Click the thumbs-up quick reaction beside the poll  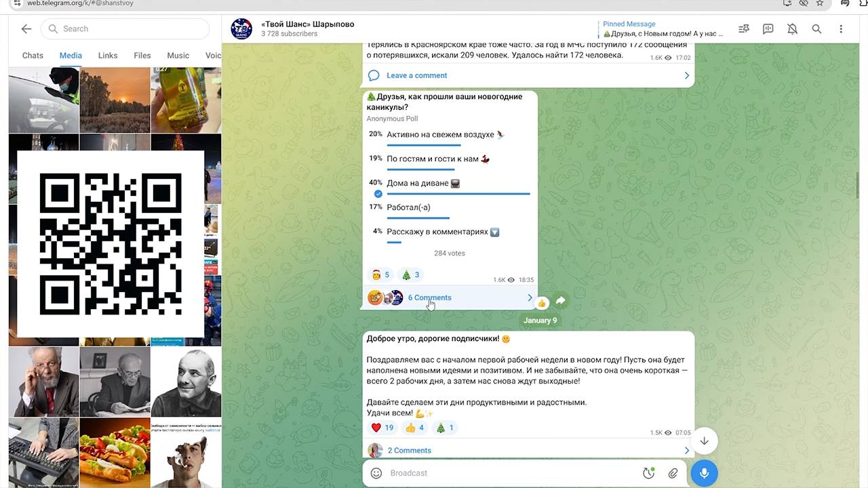click(542, 303)
